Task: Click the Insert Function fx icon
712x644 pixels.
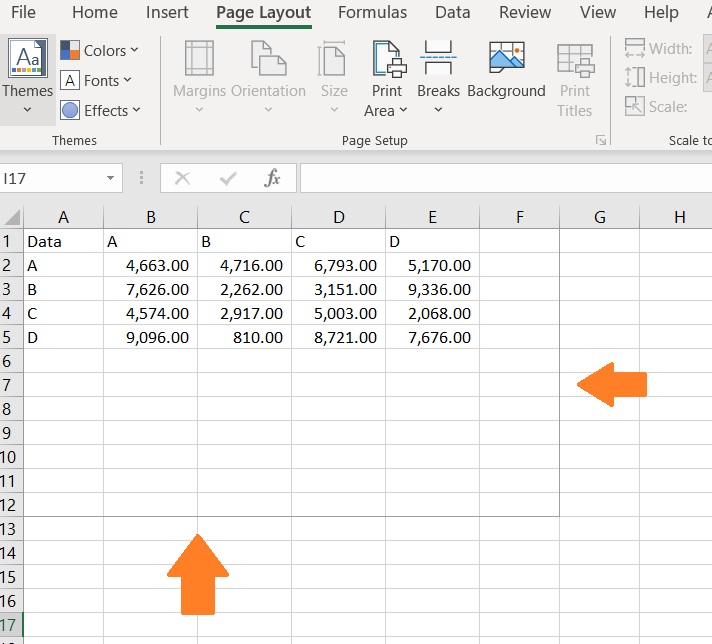Action: (x=272, y=178)
